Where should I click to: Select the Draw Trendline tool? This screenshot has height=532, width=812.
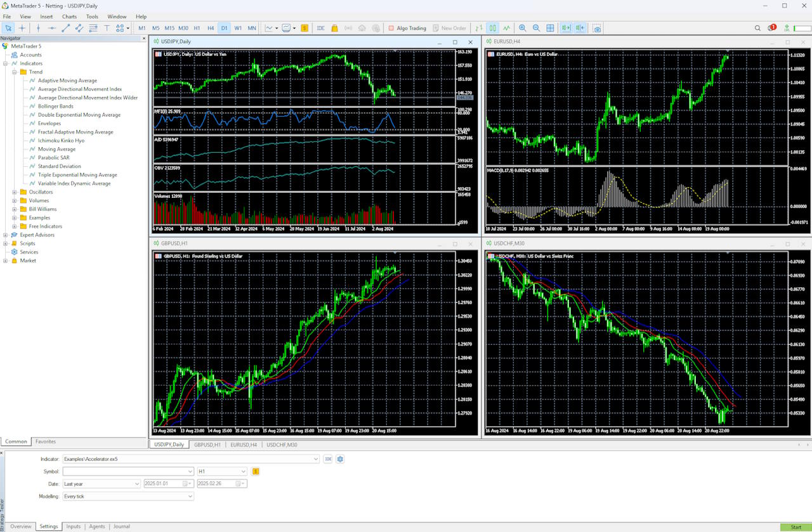(65, 27)
